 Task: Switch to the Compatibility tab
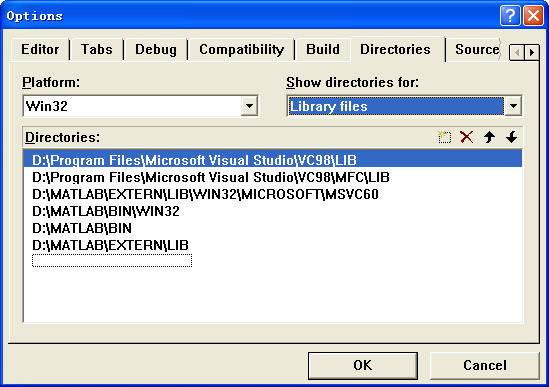pyautogui.click(x=242, y=49)
